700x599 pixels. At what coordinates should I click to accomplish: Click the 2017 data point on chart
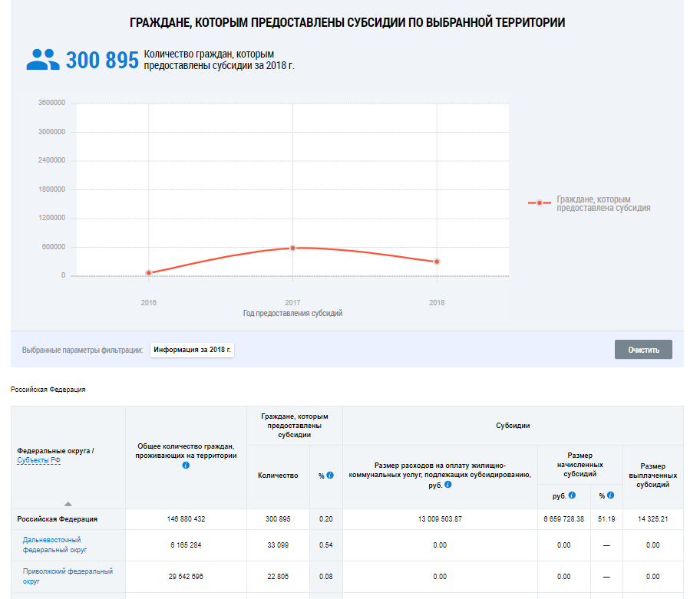[292, 248]
